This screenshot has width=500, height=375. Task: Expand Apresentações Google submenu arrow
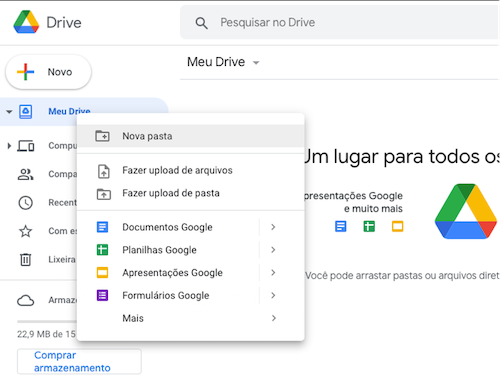pos(273,272)
